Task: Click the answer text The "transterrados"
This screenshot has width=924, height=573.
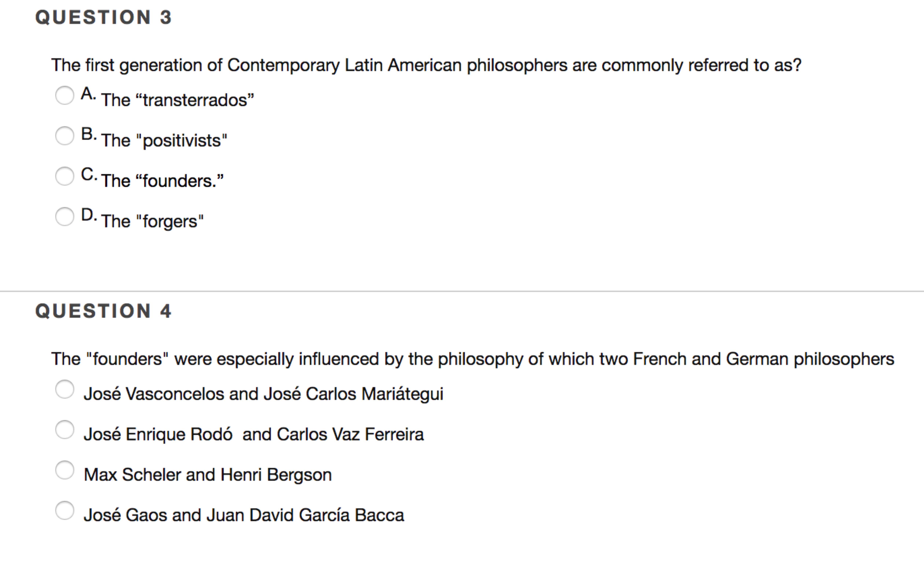Action: (177, 100)
